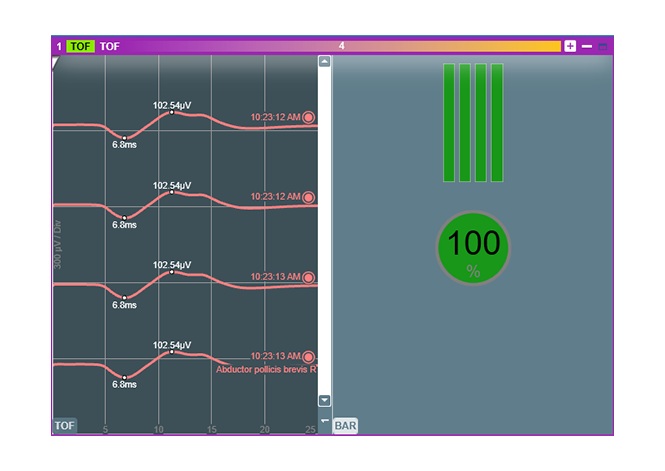Click the minus icon in the title bar

tap(587, 46)
